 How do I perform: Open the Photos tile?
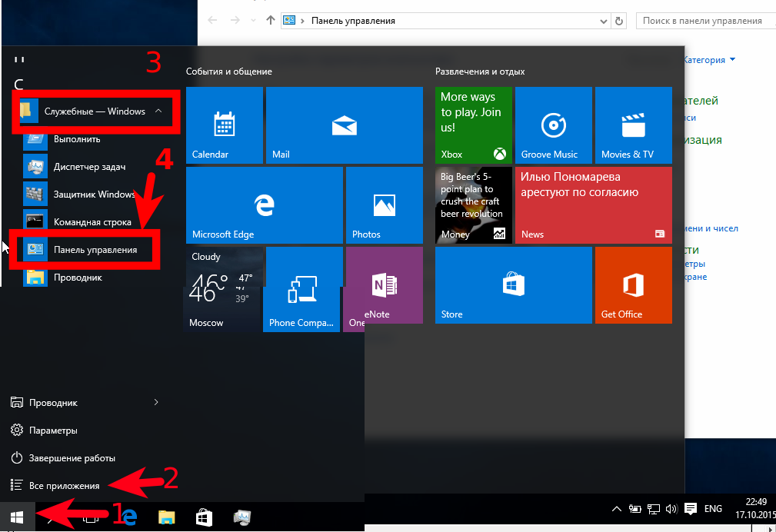tap(385, 205)
